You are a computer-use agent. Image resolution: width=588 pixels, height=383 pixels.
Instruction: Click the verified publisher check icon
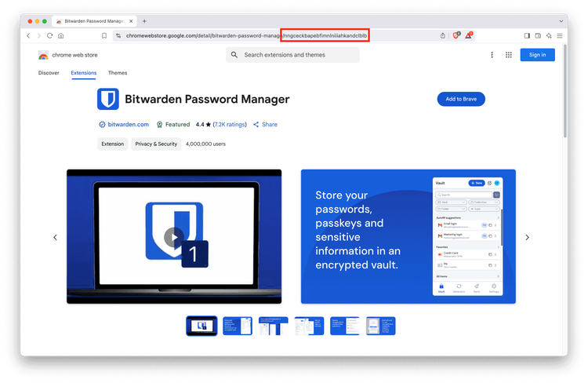tap(102, 124)
